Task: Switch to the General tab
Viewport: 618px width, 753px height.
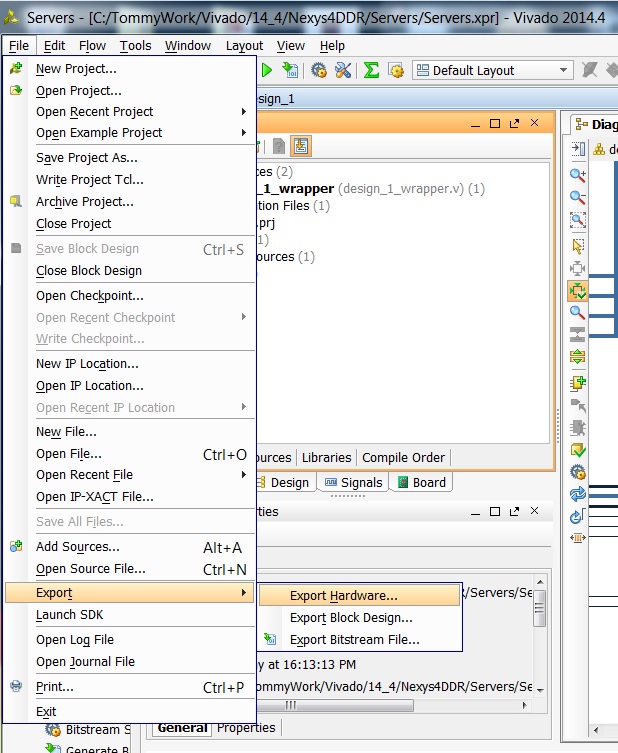Action: click(182, 728)
